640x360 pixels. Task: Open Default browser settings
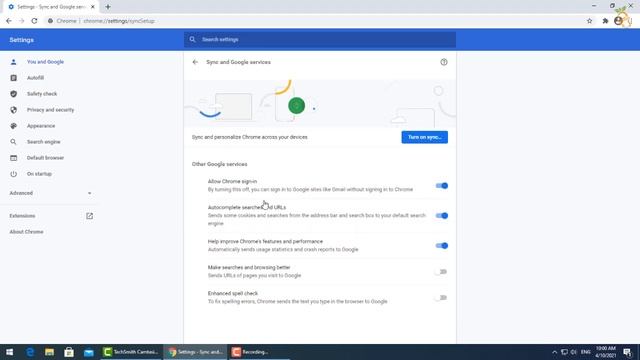point(45,158)
